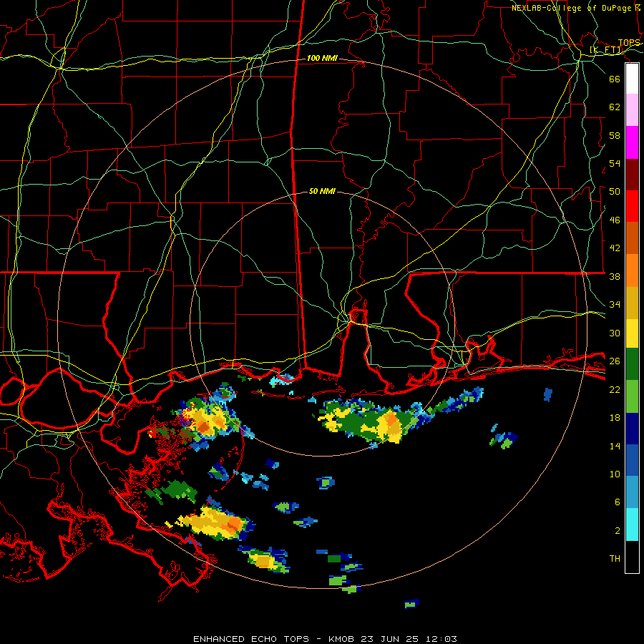
Task: Click the '50 NMI' range ring label
Action: pos(322,191)
